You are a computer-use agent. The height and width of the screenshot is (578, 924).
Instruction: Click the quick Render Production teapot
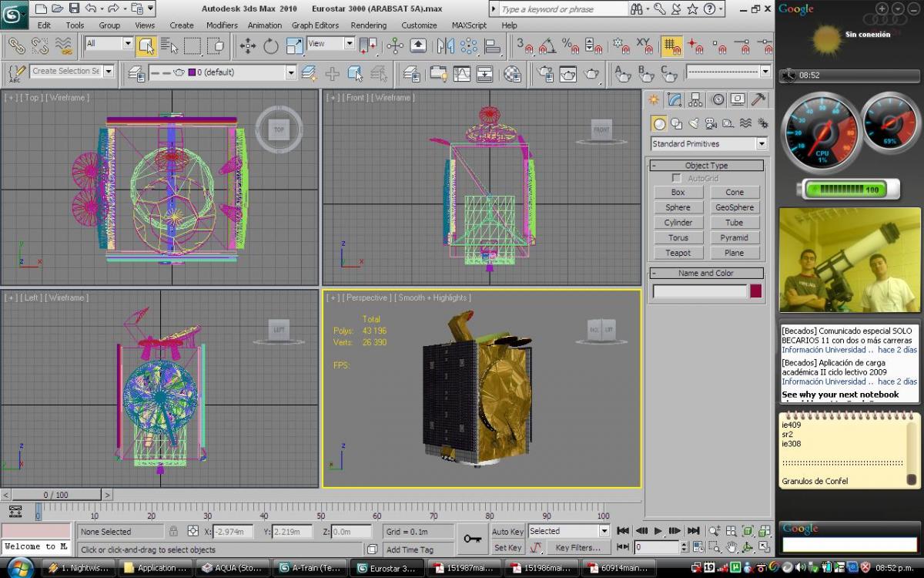click(591, 74)
